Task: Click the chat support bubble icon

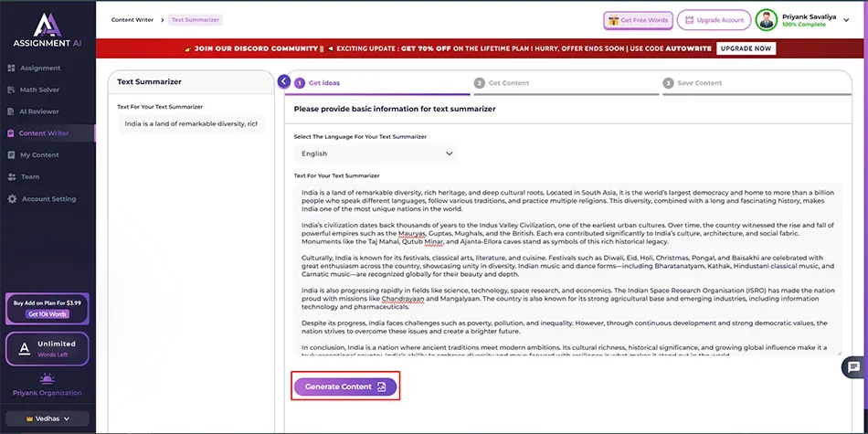Action: pyautogui.click(x=853, y=368)
